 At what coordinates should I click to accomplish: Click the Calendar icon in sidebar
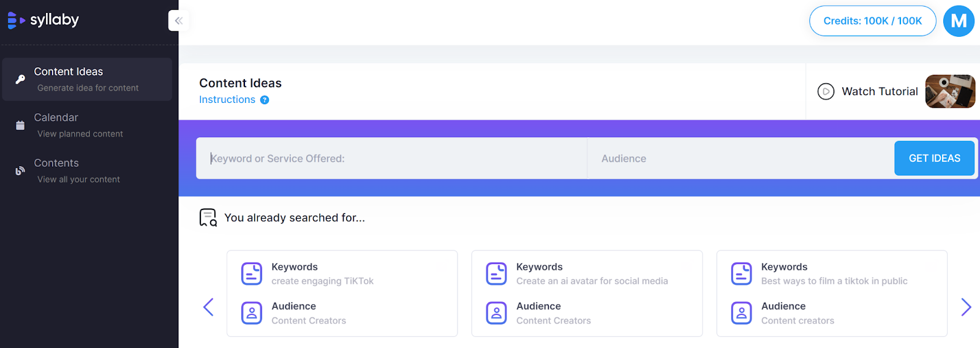[20, 125]
